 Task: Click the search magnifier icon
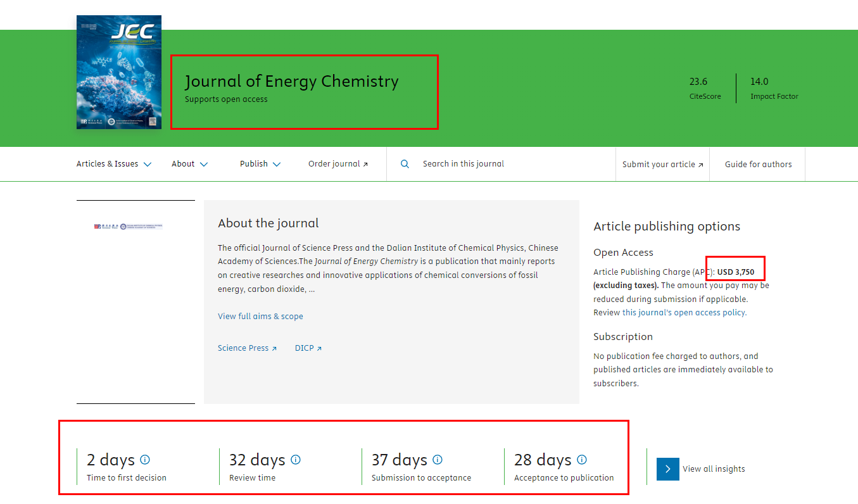coord(405,164)
